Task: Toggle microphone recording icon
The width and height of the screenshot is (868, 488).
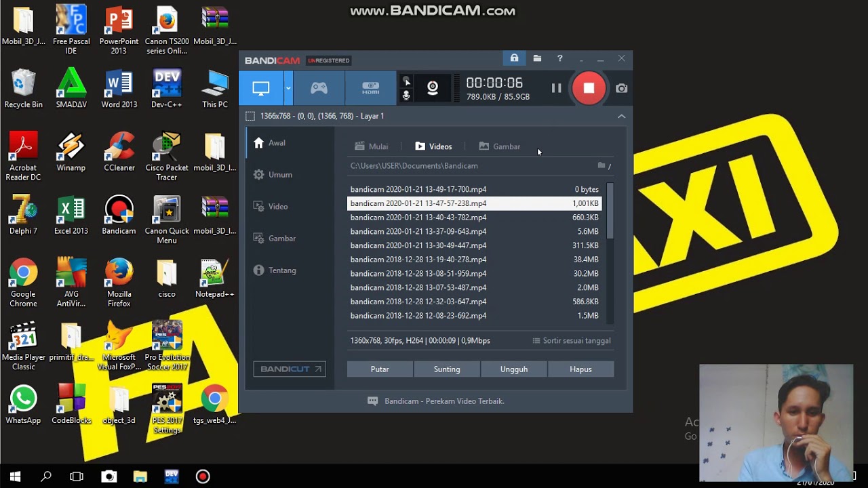Action: coord(406,96)
